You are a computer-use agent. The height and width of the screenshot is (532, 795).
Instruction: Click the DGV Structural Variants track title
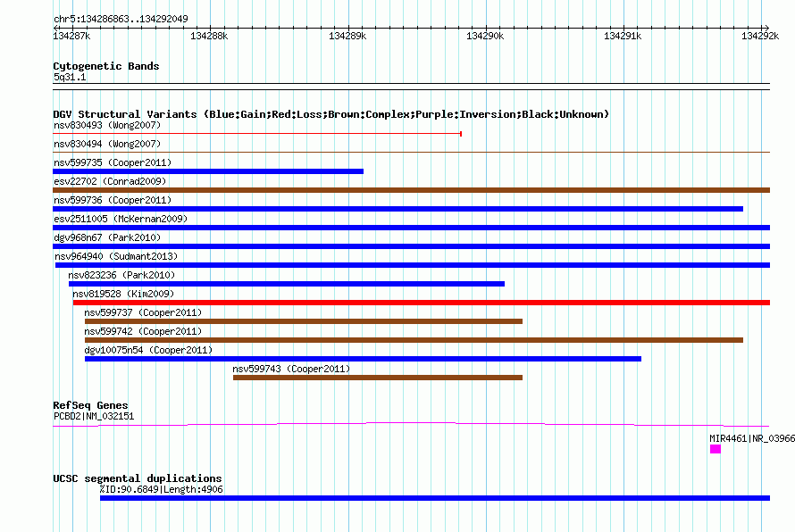click(x=331, y=114)
